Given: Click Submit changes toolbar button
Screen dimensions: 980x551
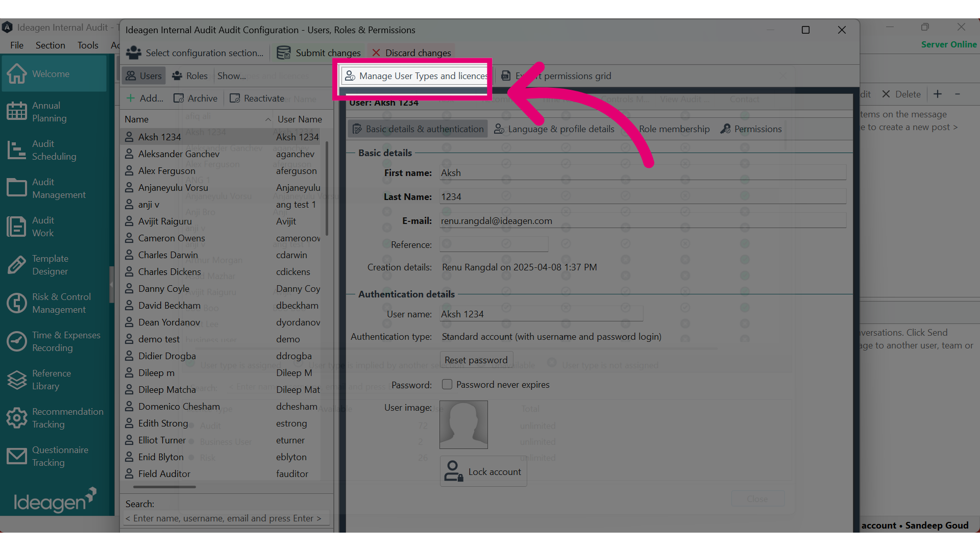Looking at the screenshot, I should [x=318, y=53].
